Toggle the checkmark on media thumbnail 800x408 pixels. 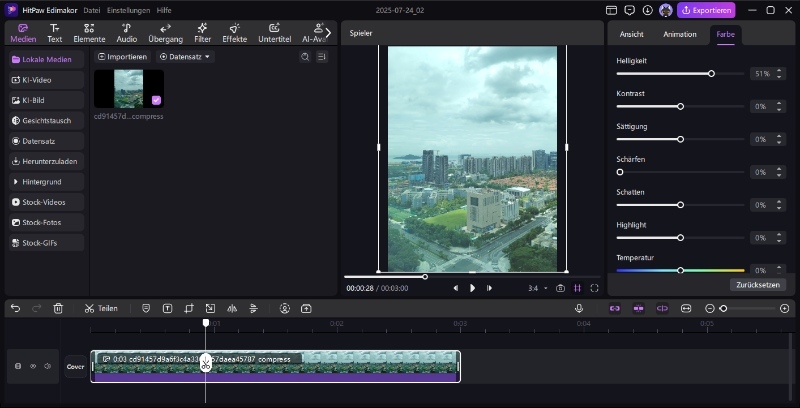pos(156,100)
